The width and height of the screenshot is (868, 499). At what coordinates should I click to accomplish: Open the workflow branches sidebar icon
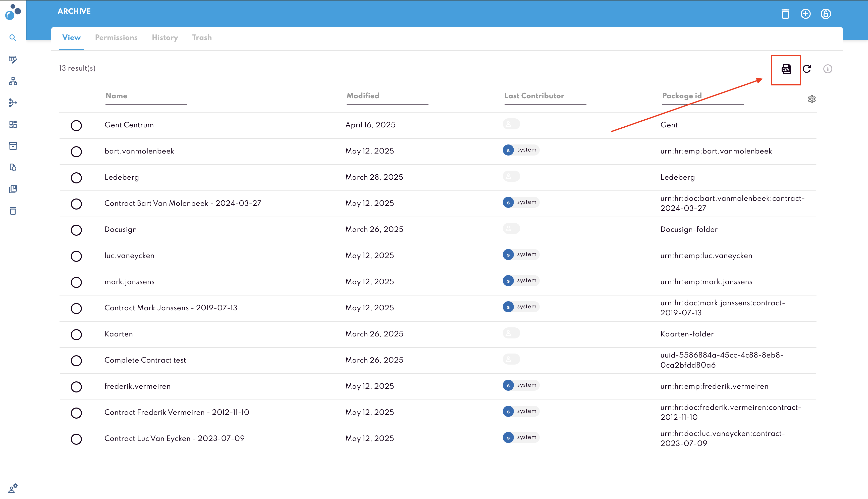13,103
